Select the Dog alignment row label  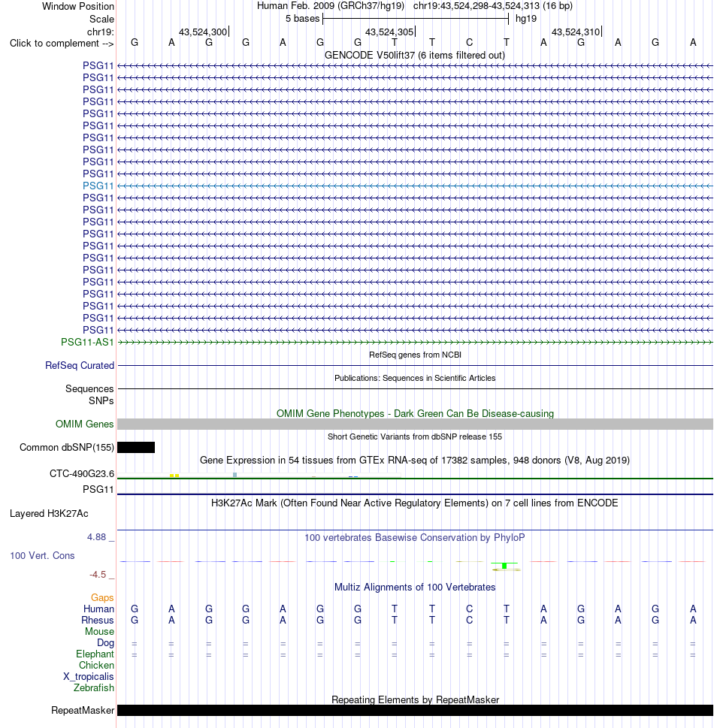point(105,642)
